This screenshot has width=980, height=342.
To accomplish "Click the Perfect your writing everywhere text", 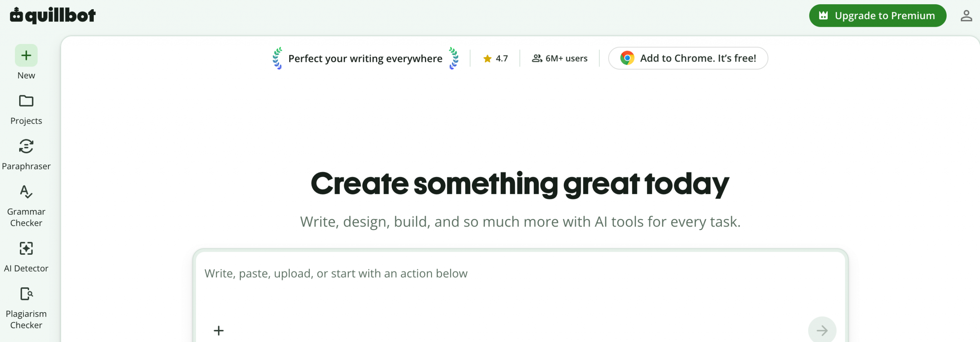I will pyautogui.click(x=365, y=59).
